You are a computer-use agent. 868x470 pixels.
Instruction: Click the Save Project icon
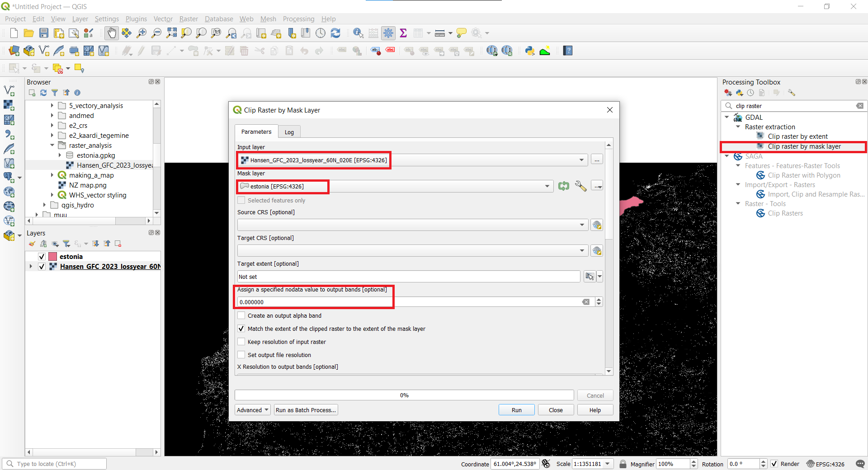click(x=44, y=33)
